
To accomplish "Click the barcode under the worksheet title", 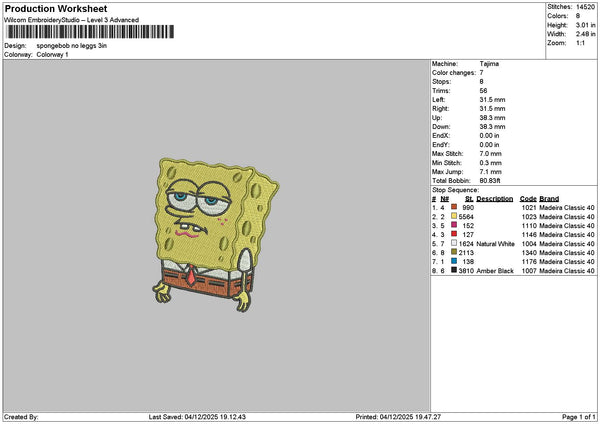I will [90, 32].
